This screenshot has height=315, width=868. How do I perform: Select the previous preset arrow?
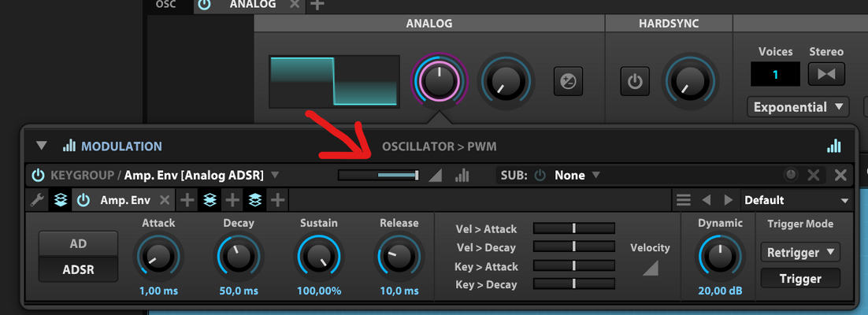click(706, 200)
